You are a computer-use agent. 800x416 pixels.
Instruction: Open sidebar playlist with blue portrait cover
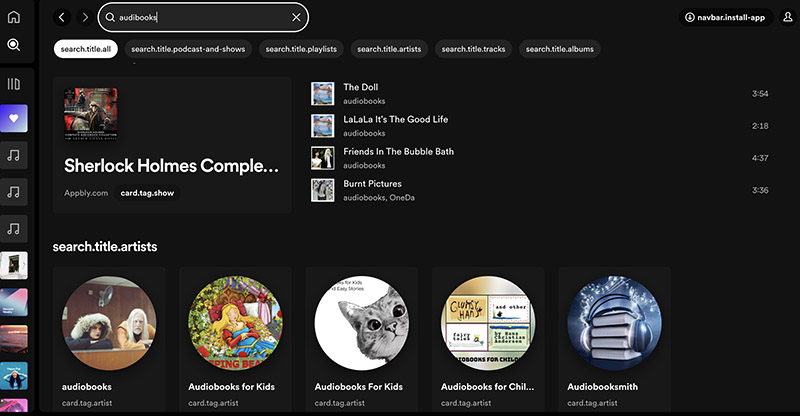(x=14, y=376)
